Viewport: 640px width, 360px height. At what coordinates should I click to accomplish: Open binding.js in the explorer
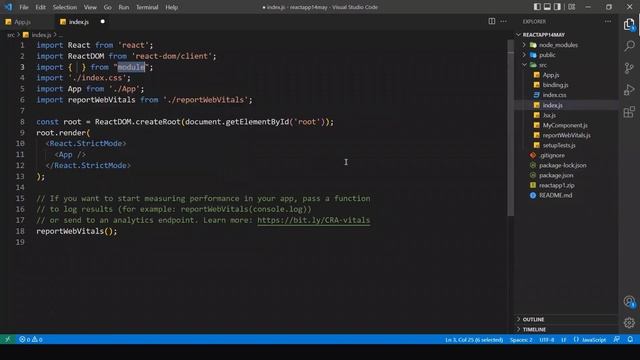click(555, 85)
